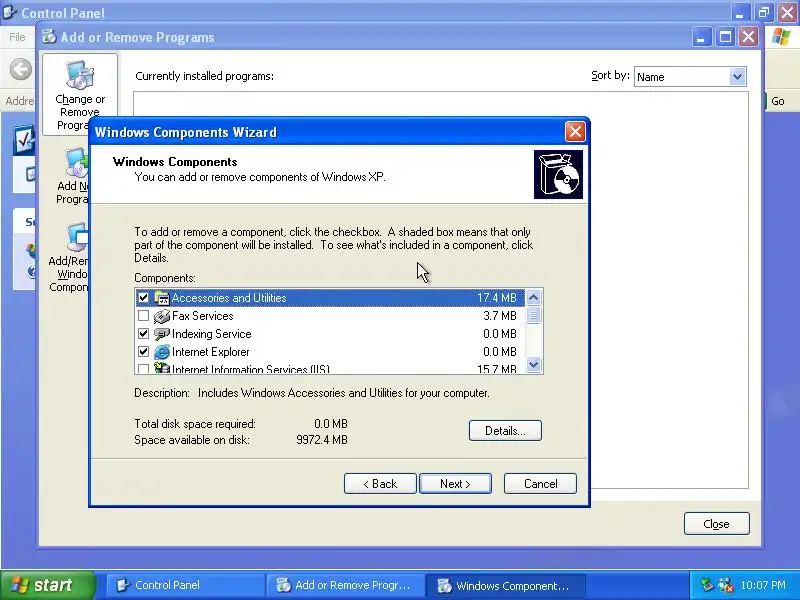This screenshot has height=600, width=800.
Task: Click Close in Add or Remove Programs
Action: coord(716,524)
